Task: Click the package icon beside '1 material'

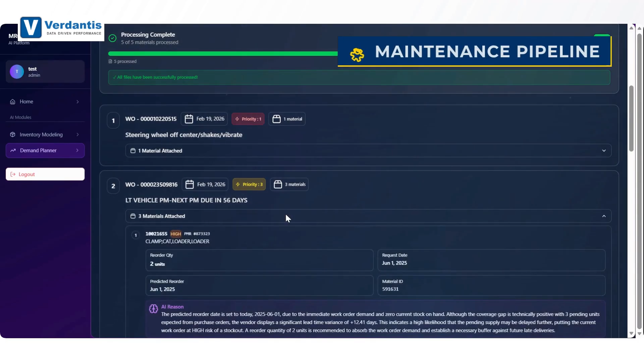Action: [x=276, y=119]
